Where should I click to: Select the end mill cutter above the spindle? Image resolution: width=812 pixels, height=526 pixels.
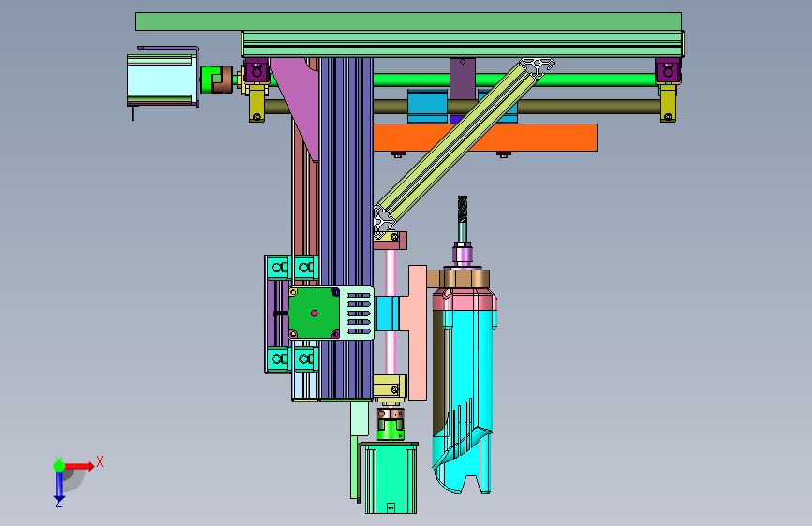[x=463, y=210]
